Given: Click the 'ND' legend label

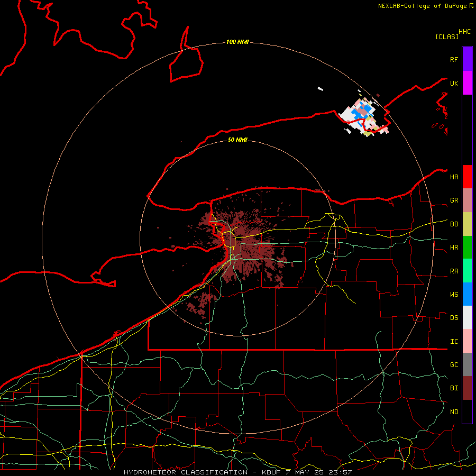Looking at the screenshot, I should point(454,412).
